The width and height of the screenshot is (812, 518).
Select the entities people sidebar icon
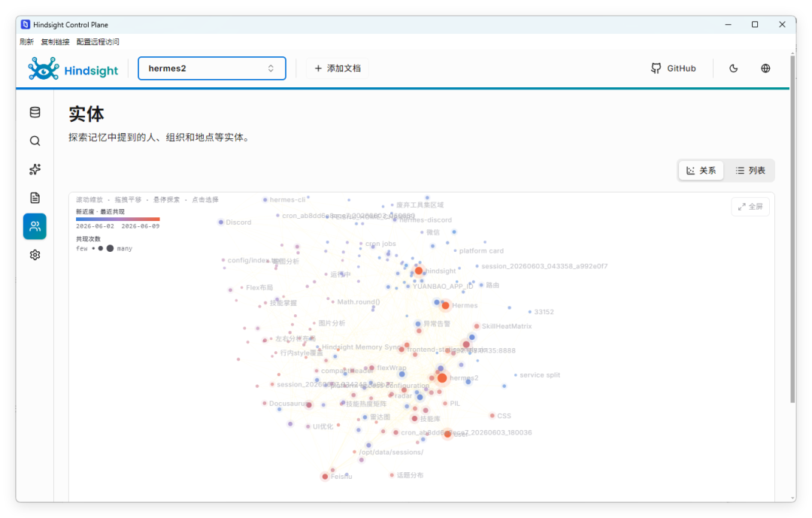pyautogui.click(x=35, y=226)
